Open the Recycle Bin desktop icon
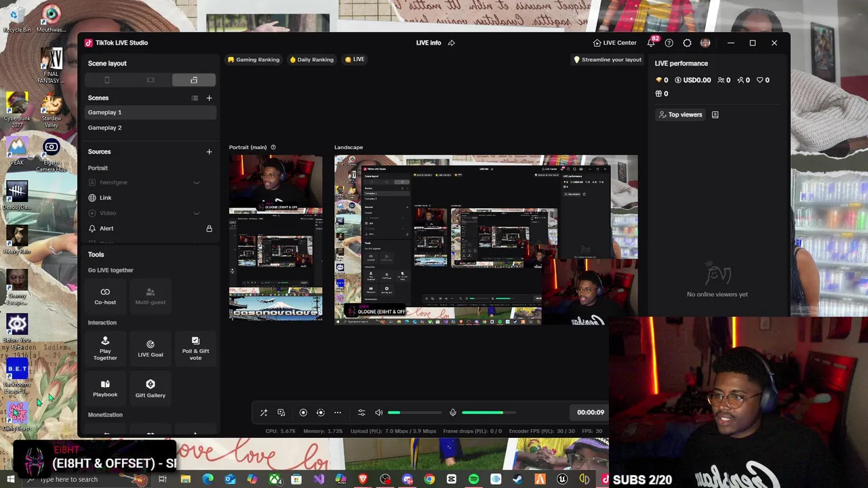This screenshot has height=488, width=868. click(x=16, y=19)
